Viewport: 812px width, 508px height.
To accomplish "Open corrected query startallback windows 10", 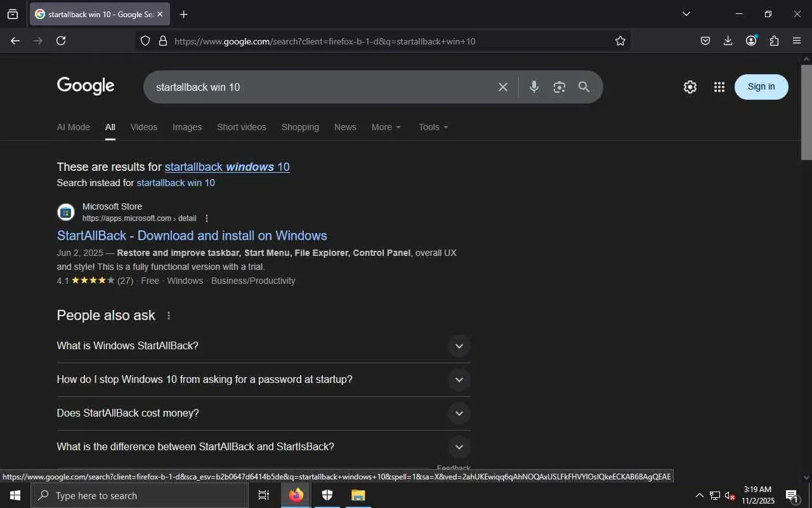I will (x=227, y=167).
